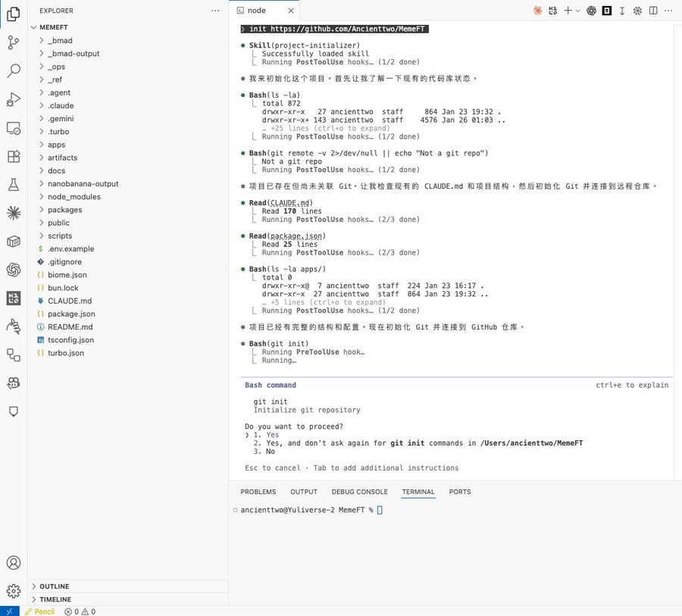Image resolution: width=682 pixels, height=616 pixels.
Task: Click the plus new terminal button
Action: pyautogui.click(x=568, y=11)
